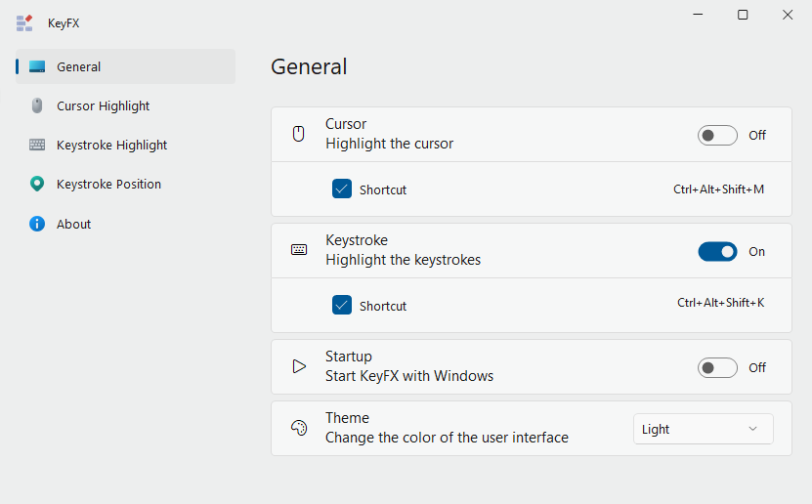Viewport: 812px width, 504px height.
Task: Click the Ctrl+Alt+Shift+M shortcut text
Action: coord(718,189)
